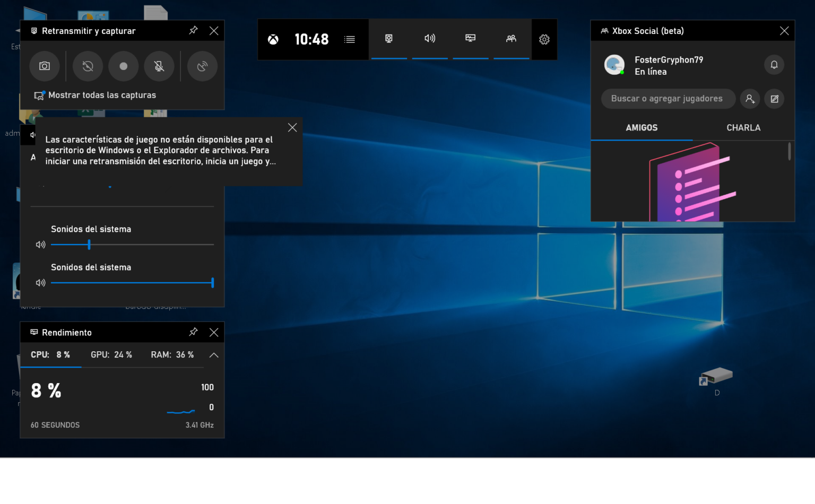This screenshot has width=815, height=504.
Task: Switch to the AMIGOS tab
Action: click(641, 128)
